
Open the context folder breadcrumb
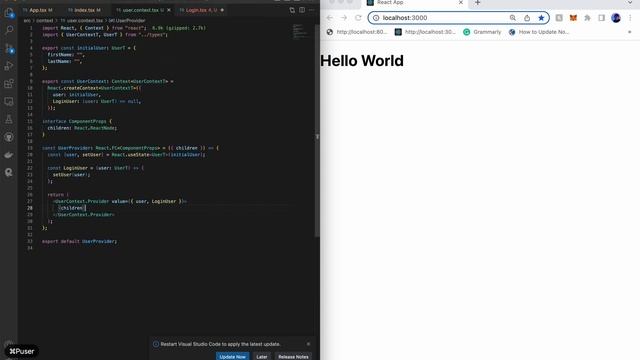click(45, 20)
